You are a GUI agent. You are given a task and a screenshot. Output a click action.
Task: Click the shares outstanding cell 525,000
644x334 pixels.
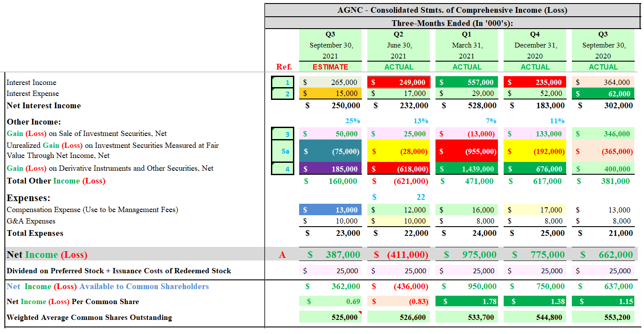[330, 317]
